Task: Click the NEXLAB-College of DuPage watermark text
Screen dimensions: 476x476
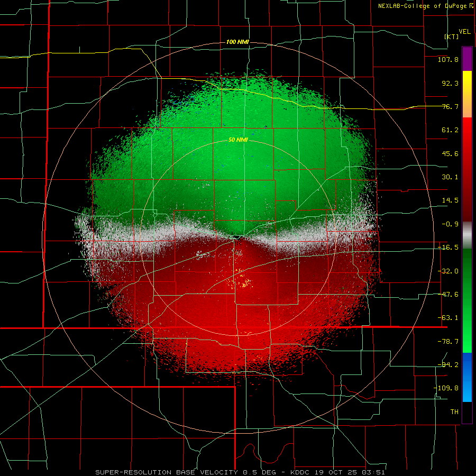Action: coord(426,6)
